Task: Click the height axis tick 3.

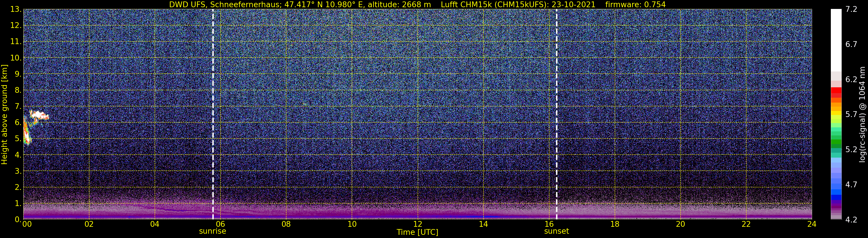Action: (x=18, y=171)
